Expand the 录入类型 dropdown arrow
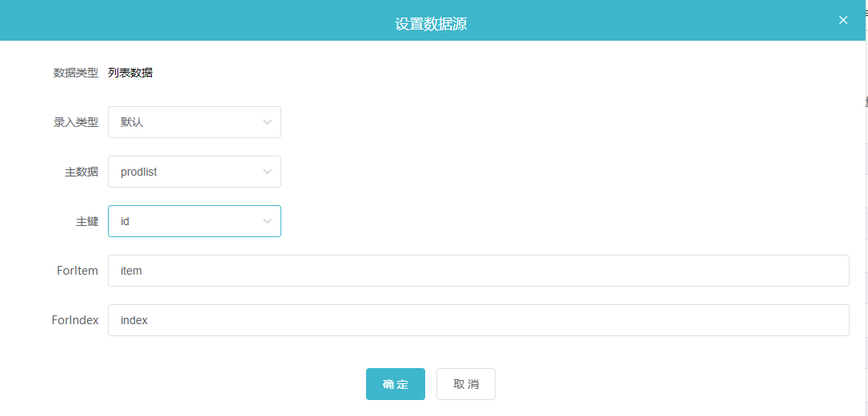 [x=268, y=122]
